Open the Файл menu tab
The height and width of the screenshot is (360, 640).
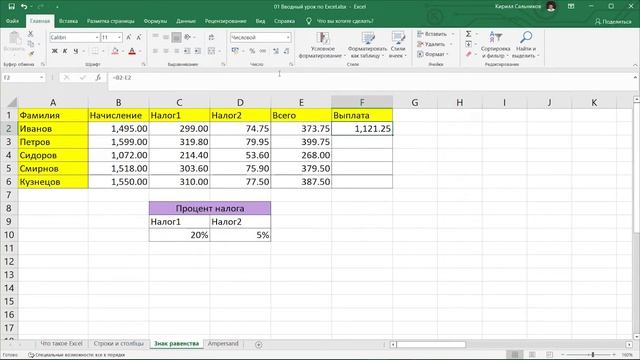tap(12, 21)
